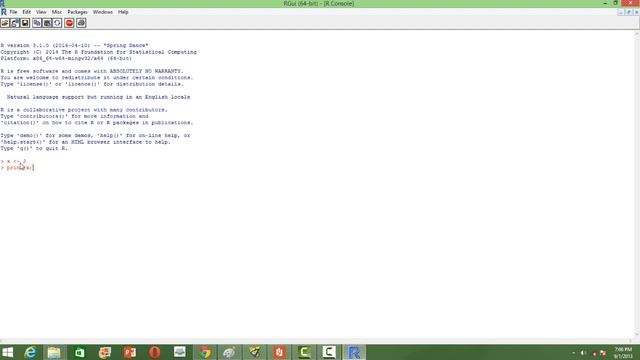Open the Windows menu

[x=103, y=12]
